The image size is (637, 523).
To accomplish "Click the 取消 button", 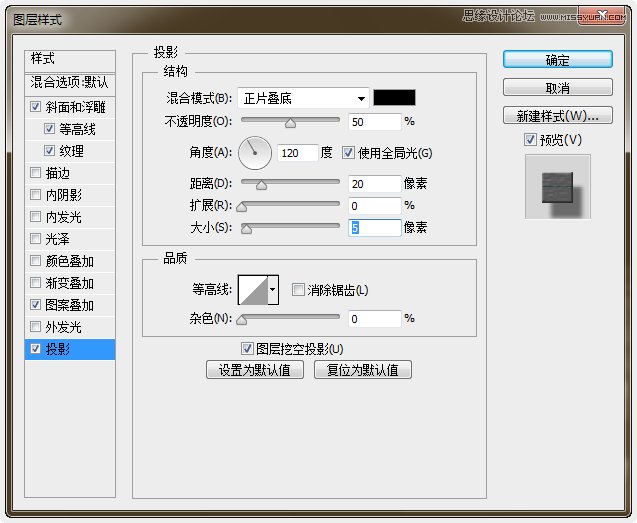I will pyautogui.click(x=558, y=87).
